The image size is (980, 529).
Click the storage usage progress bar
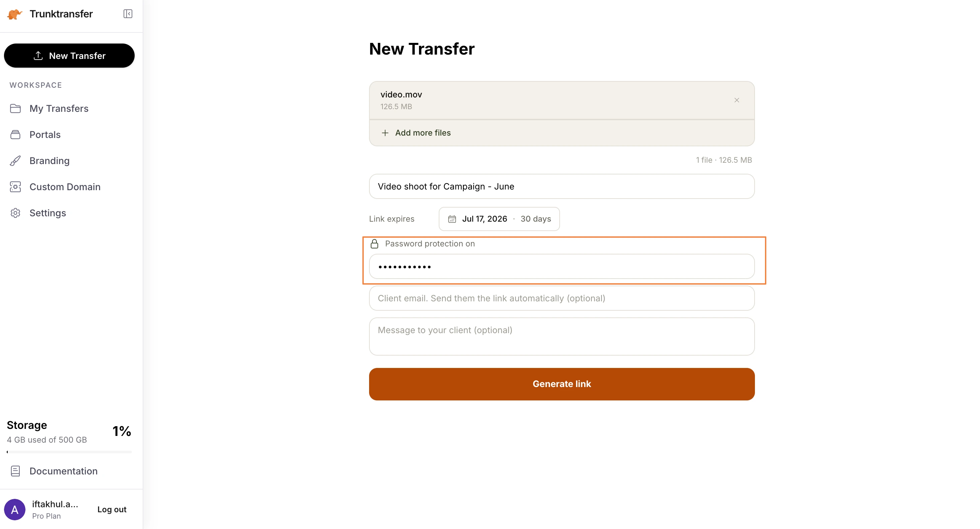pos(69,452)
